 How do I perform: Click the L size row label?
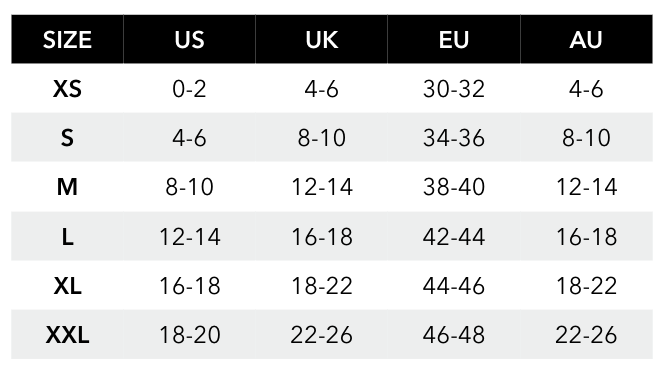67,236
